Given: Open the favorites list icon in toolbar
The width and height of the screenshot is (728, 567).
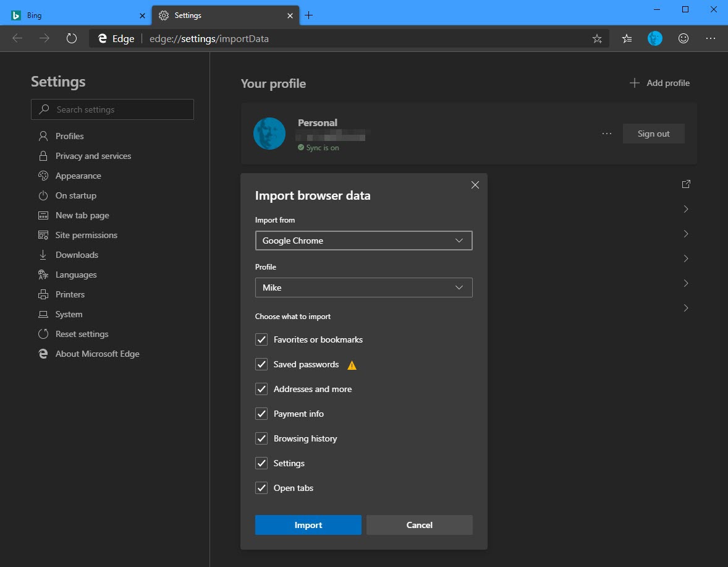Looking at the screenshot, I should click(627, 38).
